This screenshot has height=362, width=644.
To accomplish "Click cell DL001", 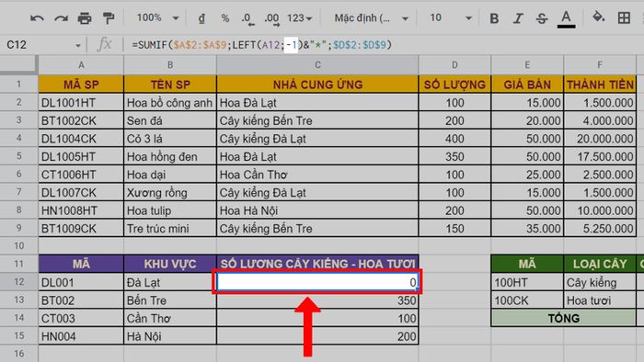I will coord(81,282).
